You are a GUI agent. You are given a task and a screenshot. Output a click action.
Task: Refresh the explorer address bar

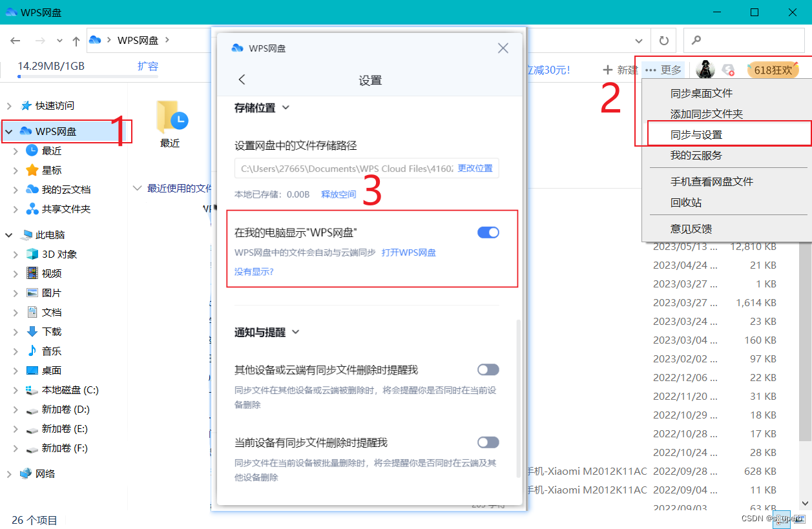[x=663, y=41]
